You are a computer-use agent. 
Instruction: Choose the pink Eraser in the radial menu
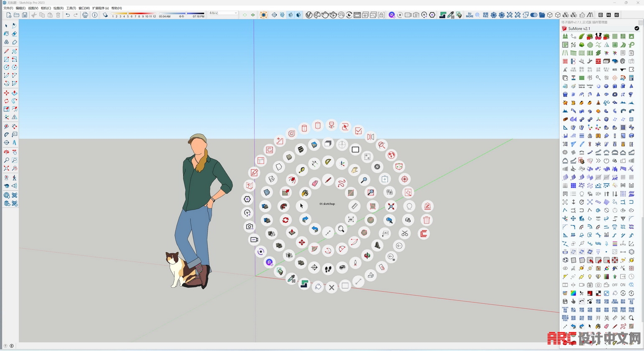[315, 183]
